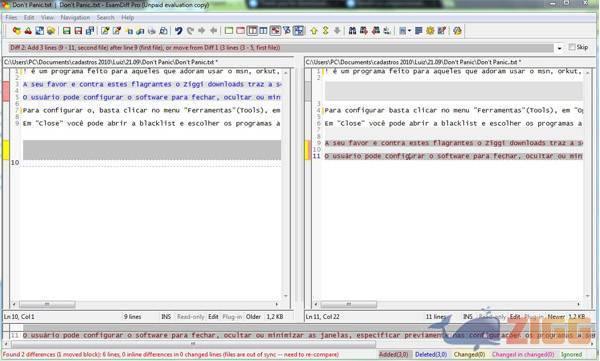This screenshot has height=361, width=600.
Task: Show only the second file pane icon
Action: click(x=240, y=31)
